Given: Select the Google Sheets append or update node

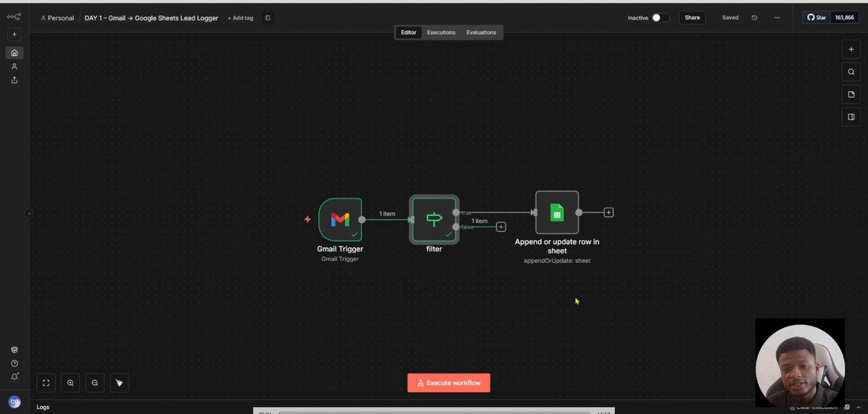Looking at the screenshot, I should tap(557, 212).
